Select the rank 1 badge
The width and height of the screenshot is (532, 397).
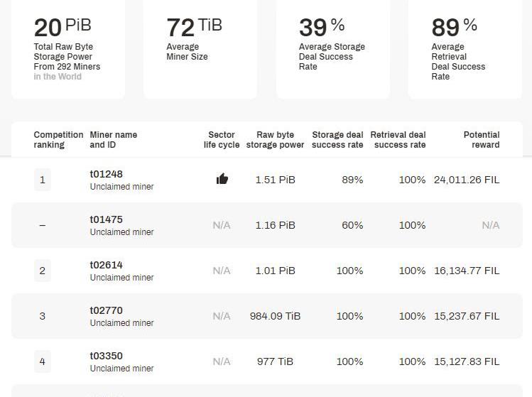[42, 180]
